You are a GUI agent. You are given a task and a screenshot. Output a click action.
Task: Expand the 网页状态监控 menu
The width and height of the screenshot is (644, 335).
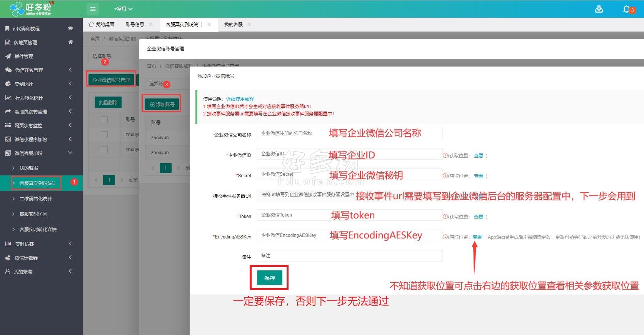(x=70, y=125)
